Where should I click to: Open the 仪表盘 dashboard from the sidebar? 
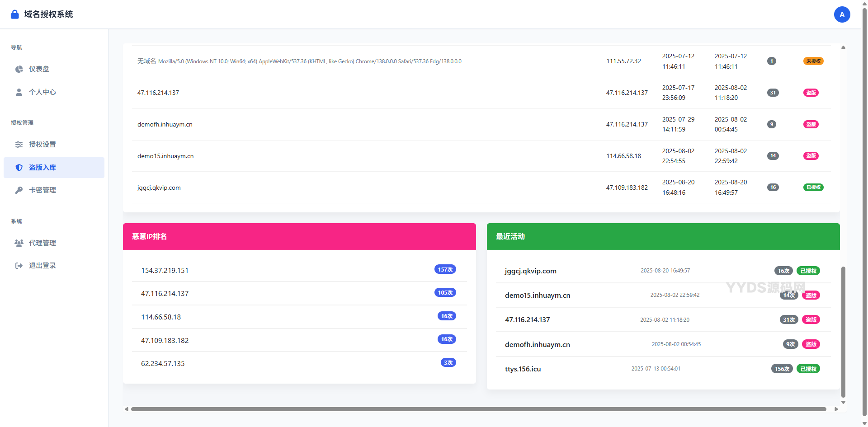[x=40, y=69]
